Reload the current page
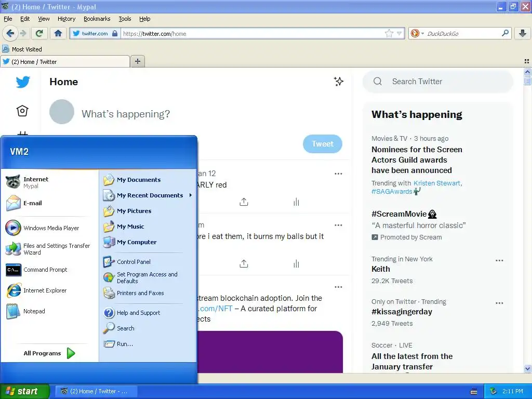The width and height of the screenshot is (532, 399). coord(39,33)
